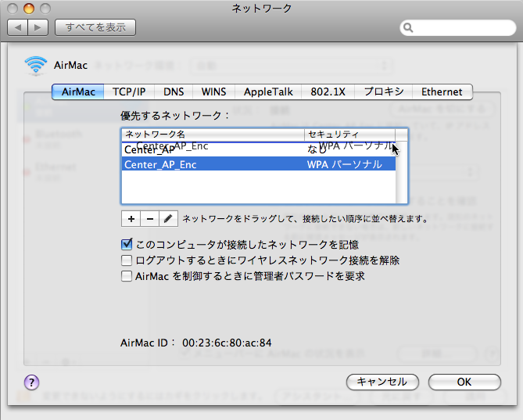The width and height of the screenshot is (523, 420).
Task: Click the ネットワーク名 column header
Action: click(x=213, y=135)
